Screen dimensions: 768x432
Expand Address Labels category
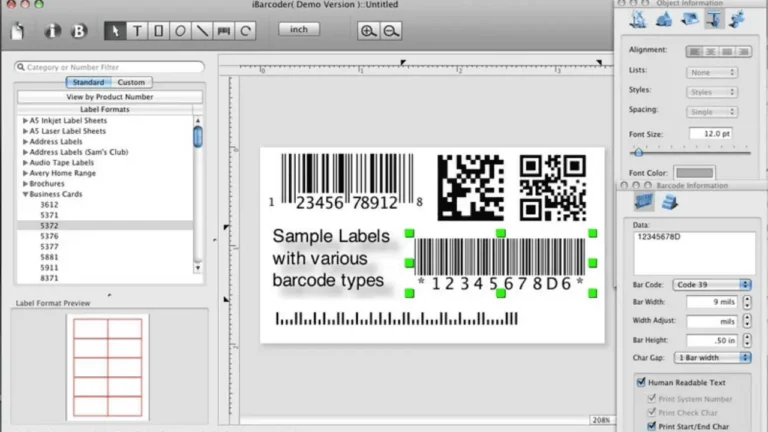click(25, 142)
